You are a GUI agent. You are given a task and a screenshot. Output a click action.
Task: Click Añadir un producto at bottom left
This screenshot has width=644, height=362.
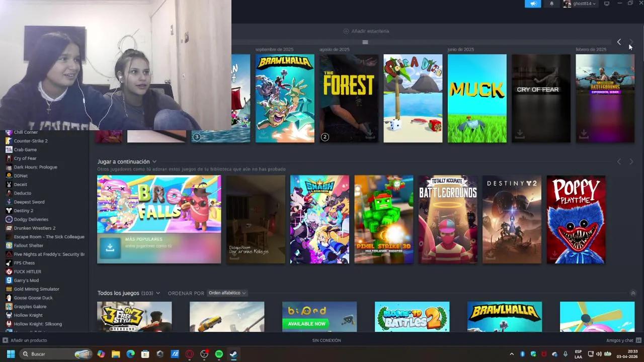tap(25, 340)
